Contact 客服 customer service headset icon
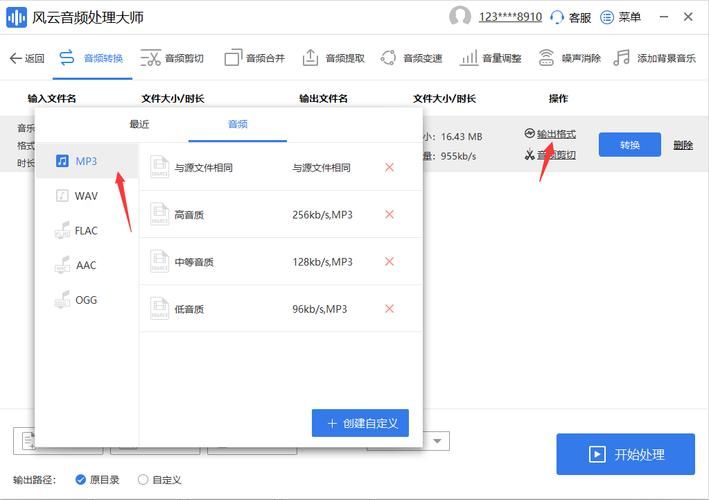 [557, 18]
